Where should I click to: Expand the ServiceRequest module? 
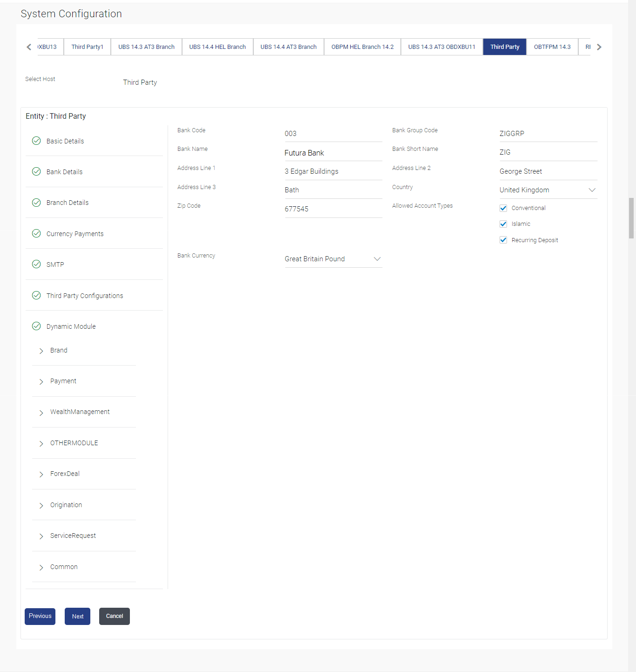(x=41, y=536)
